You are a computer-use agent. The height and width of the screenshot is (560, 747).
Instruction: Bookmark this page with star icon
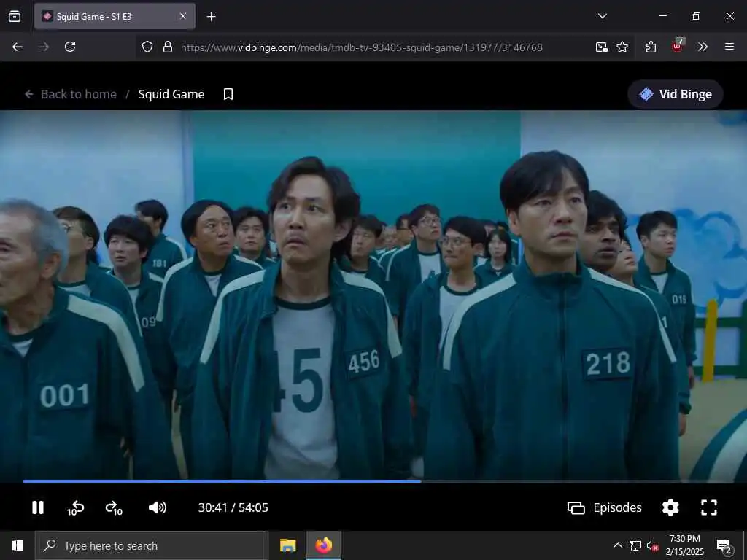(x=622, y=47)
